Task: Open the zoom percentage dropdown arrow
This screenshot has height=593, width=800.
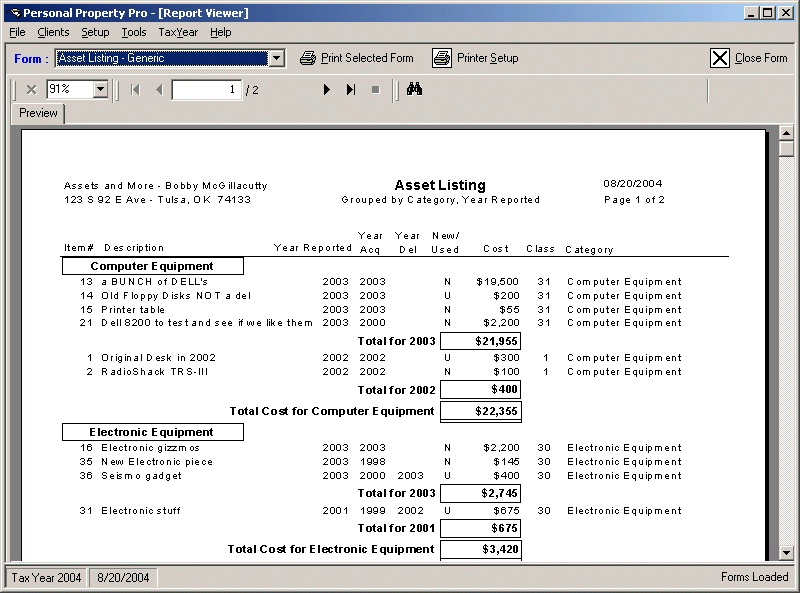Action: (x=101, y=90)
